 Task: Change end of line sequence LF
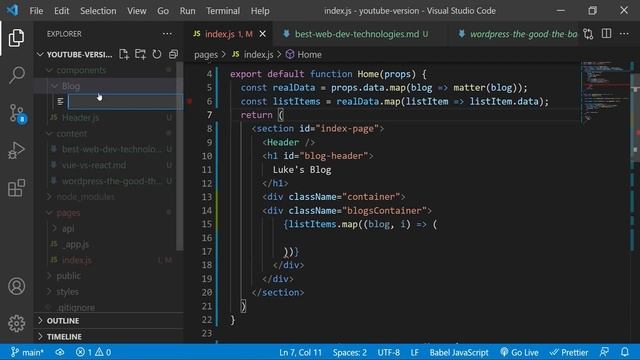415,352
